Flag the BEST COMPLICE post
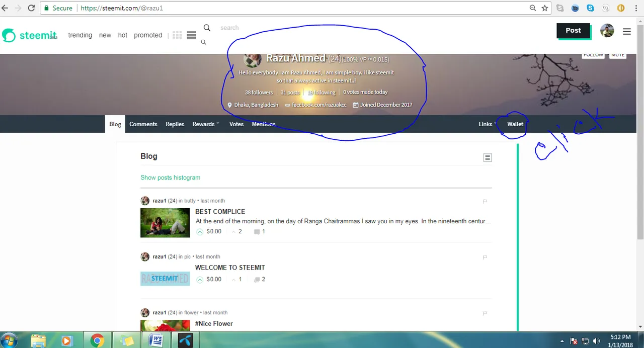The image size is (644, 348). click(485, 201)
